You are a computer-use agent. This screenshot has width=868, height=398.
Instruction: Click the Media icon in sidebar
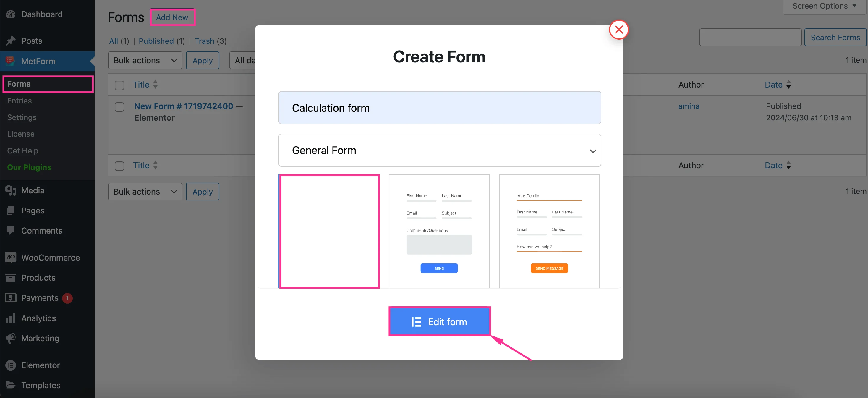pos(11,190)
